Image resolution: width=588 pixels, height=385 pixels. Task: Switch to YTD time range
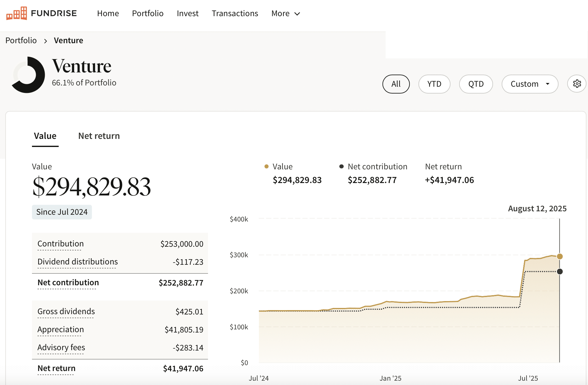(x=434, y=84)
